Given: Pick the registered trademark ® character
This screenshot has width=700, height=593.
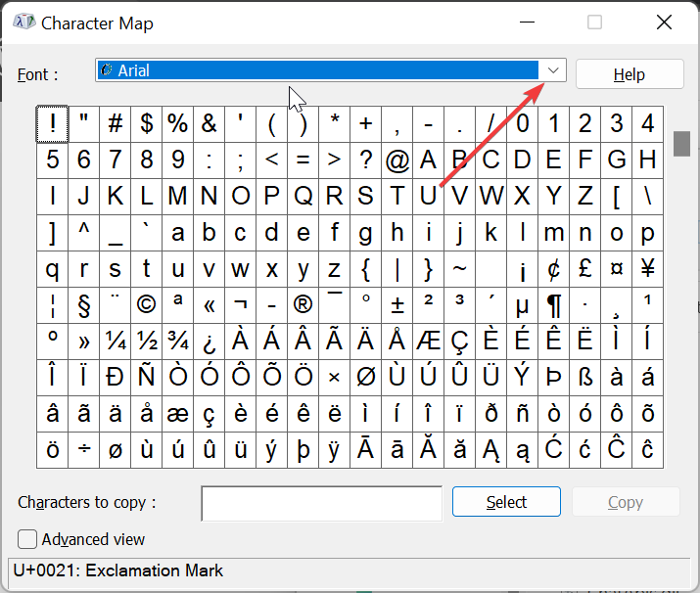Looking at the screenshot, I should click(303, 305).
